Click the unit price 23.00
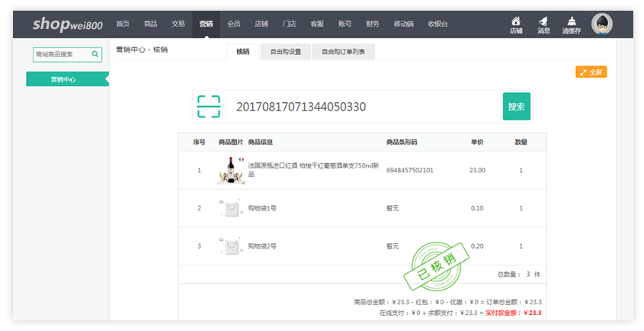 click(x=477, y=170)
